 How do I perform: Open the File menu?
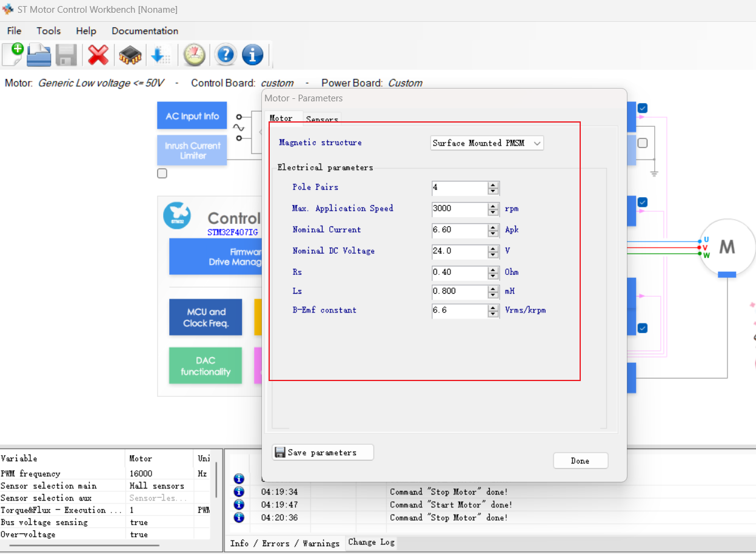(14, 31)
